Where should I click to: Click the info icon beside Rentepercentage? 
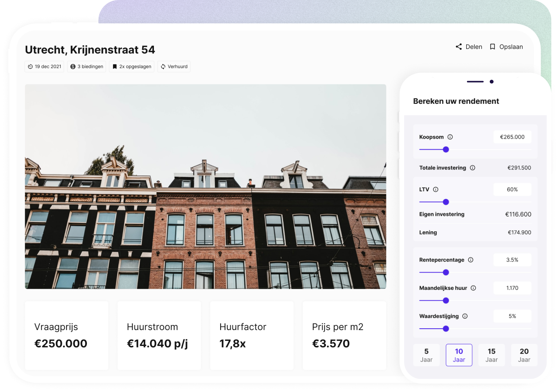point(471,260)
